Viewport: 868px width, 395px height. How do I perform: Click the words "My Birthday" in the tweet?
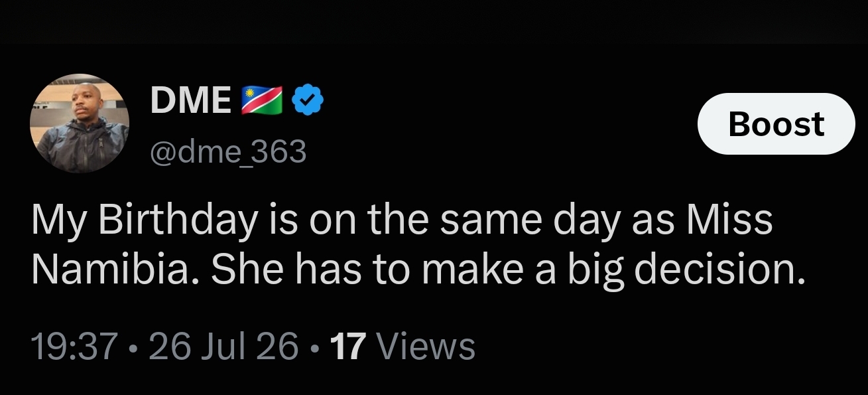point(143,220)
